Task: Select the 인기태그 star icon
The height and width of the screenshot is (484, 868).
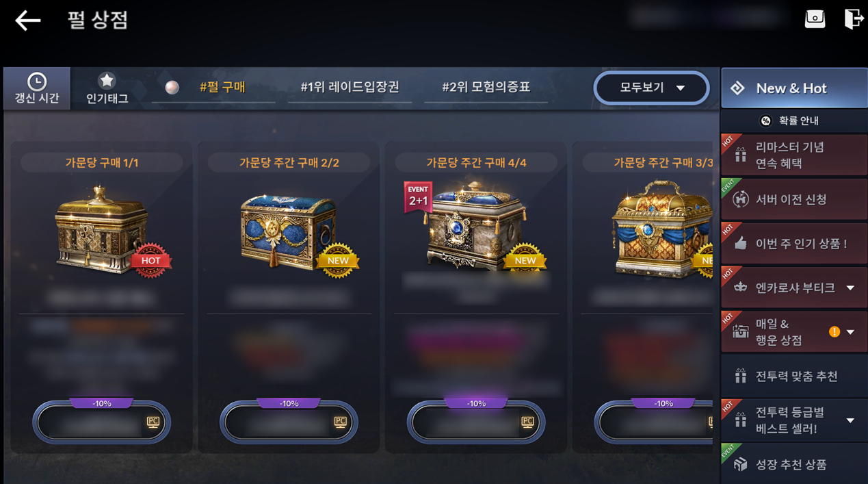Action: [107, 81]
